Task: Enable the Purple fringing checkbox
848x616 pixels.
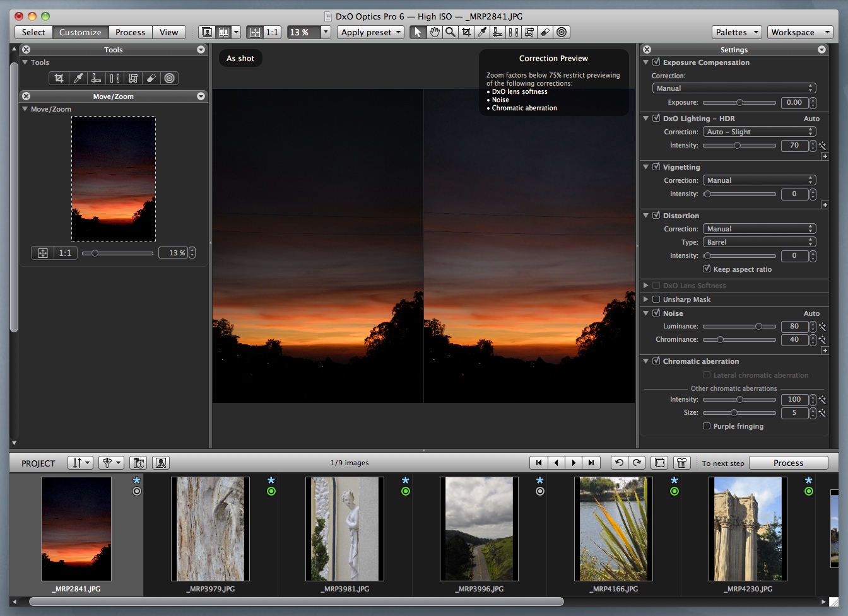Action: 707,426
